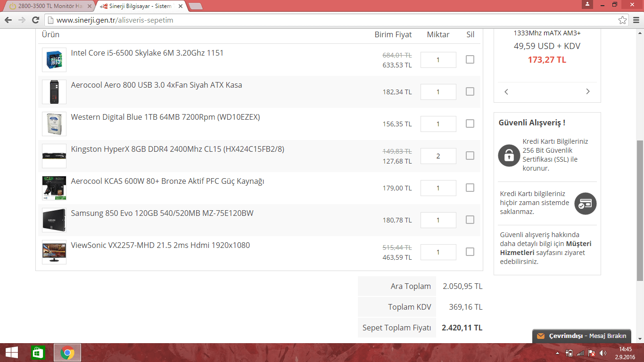Open the ViewSonic VX2257-MHD monitor link
The image size is (644, 362).
point(160,245)
